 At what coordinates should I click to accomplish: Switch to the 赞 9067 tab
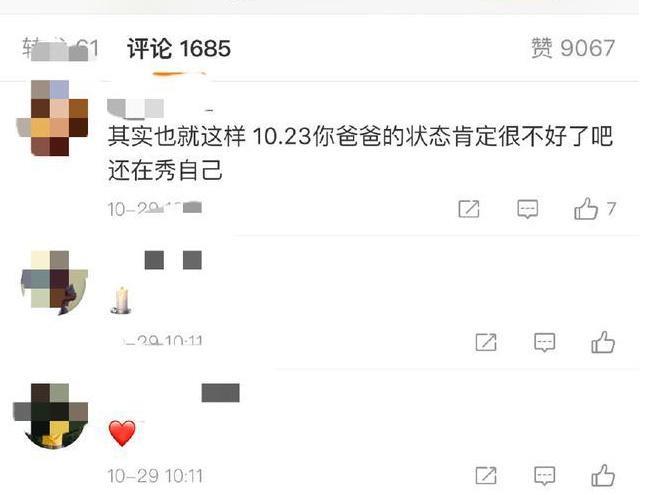pos(573,48)
